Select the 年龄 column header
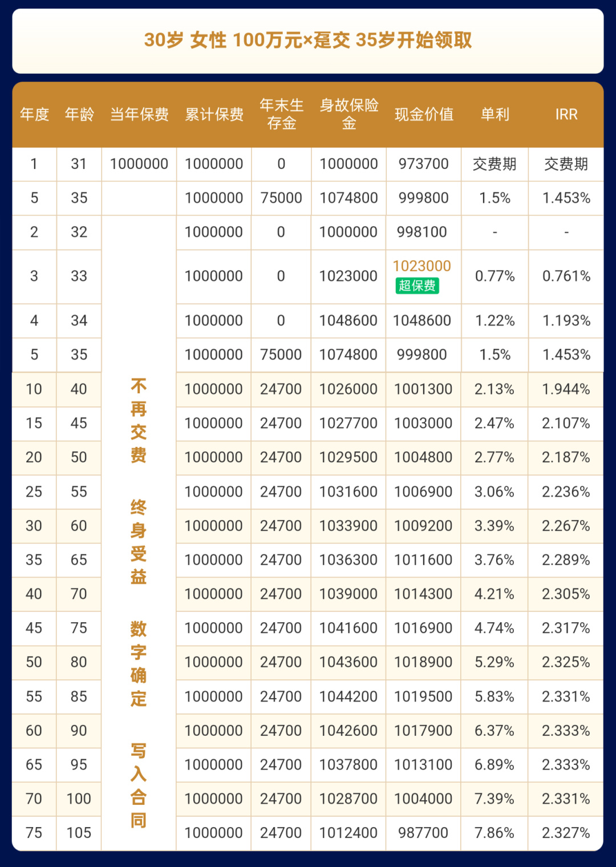This screenshot has width=616, height=867. pyautogui.click(x=79, y=114)
